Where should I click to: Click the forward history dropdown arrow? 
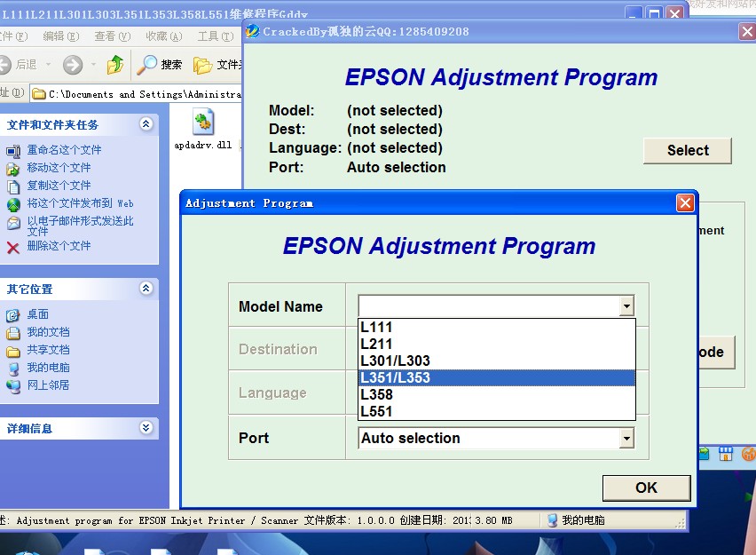pos(93,65)
